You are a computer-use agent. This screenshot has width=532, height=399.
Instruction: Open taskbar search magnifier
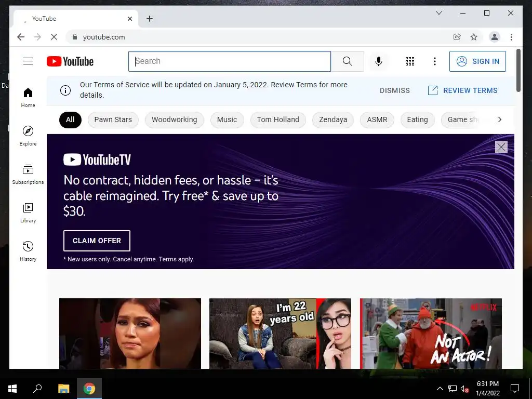(37, 389)
